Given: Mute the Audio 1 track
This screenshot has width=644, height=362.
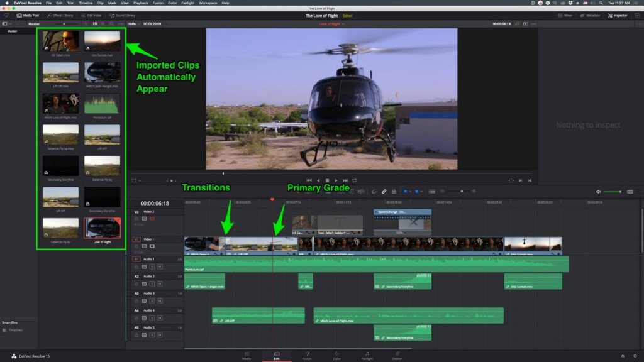Looking at the screenshot, I should coord(160,266).
